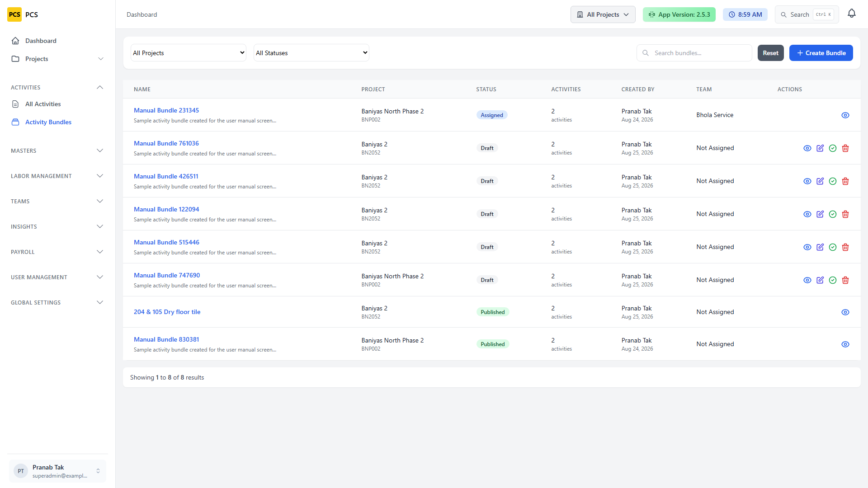Open global Search ctrl K box
The width and height of the screenshot is (868, 488).
(x=807, y=14)
